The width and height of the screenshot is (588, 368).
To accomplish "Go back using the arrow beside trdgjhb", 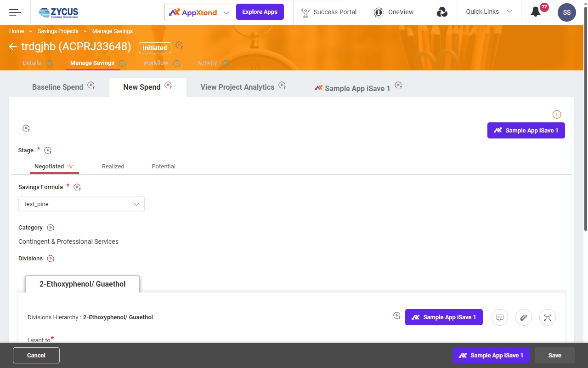I will 13,46.
